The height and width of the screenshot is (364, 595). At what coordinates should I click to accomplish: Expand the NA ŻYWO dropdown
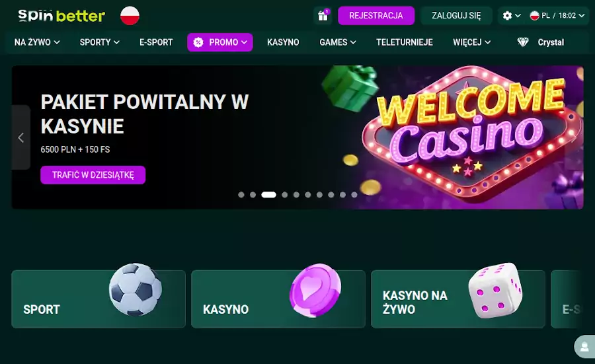click(x=37, y=42)
